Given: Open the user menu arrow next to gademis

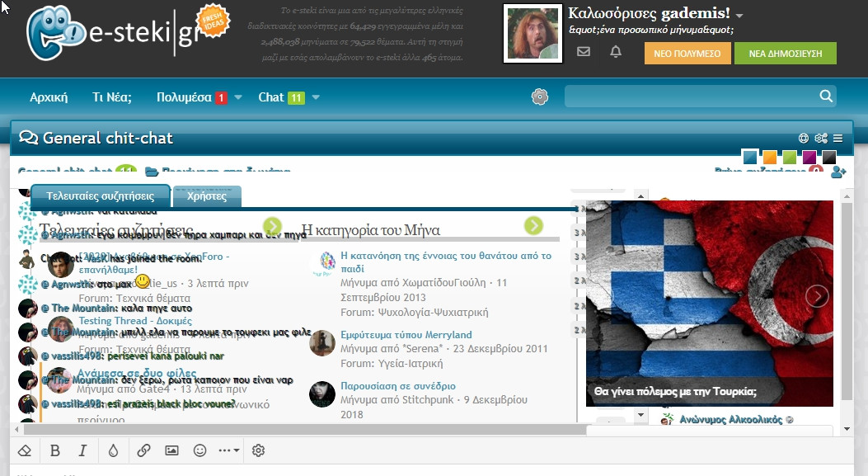Looking at the screenshot, I should 739,16.
